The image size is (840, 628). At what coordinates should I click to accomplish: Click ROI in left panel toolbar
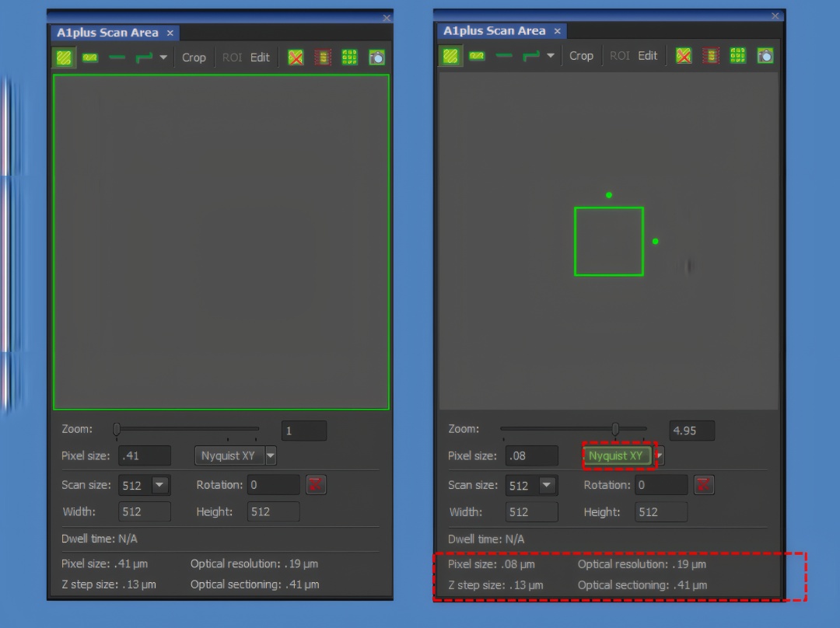tap(232, 58)
